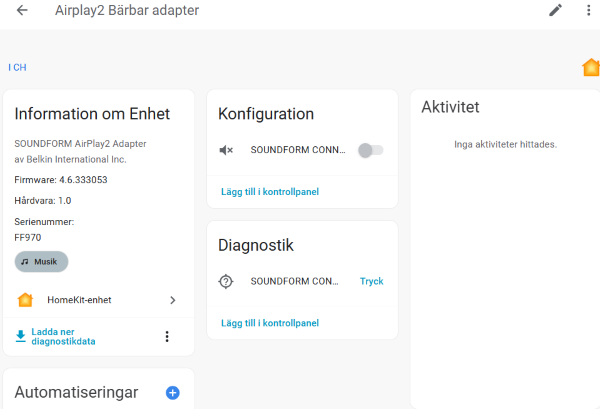Open the top-right overflow menu
The width and height of the screenshot is (600, 409).
point(589,11)
